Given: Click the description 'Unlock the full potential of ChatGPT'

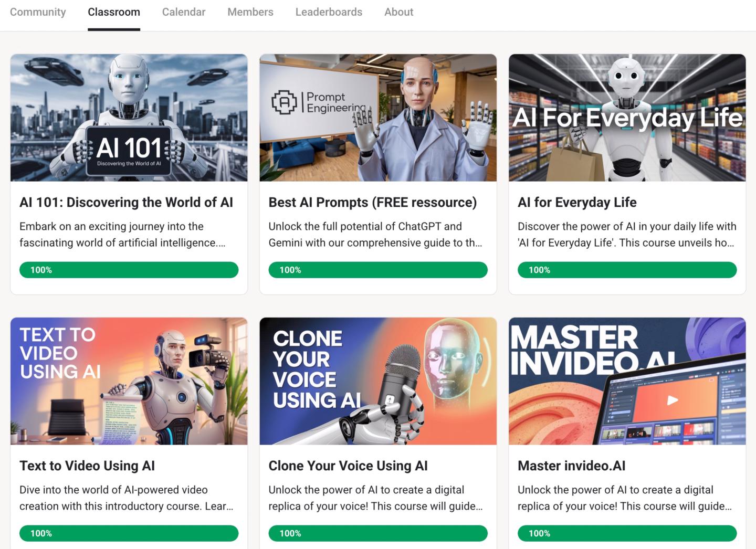Looking at the screenshot, I should pyautogui.click(x=375, y=235).
